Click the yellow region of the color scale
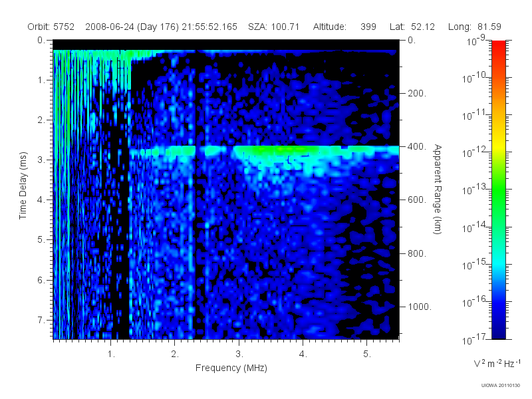Screen dimensions: 532x399 (499, 144)
